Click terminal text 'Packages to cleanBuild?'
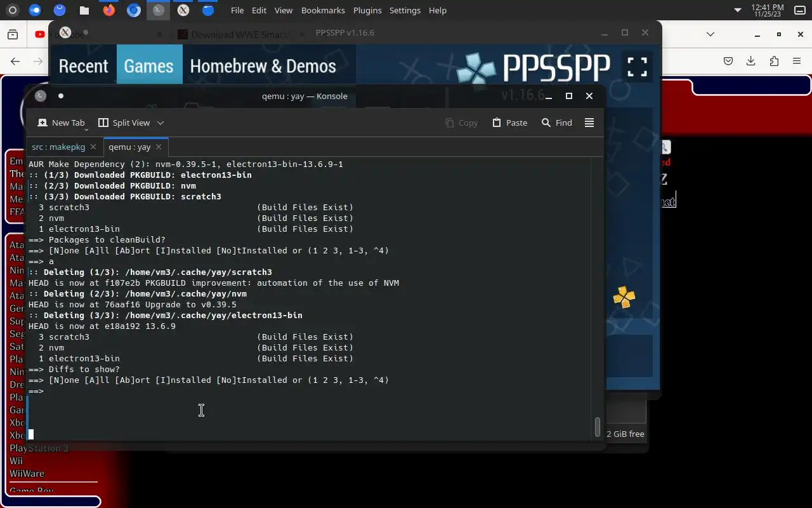Viewport: 812px width, 508px height. 107,239
